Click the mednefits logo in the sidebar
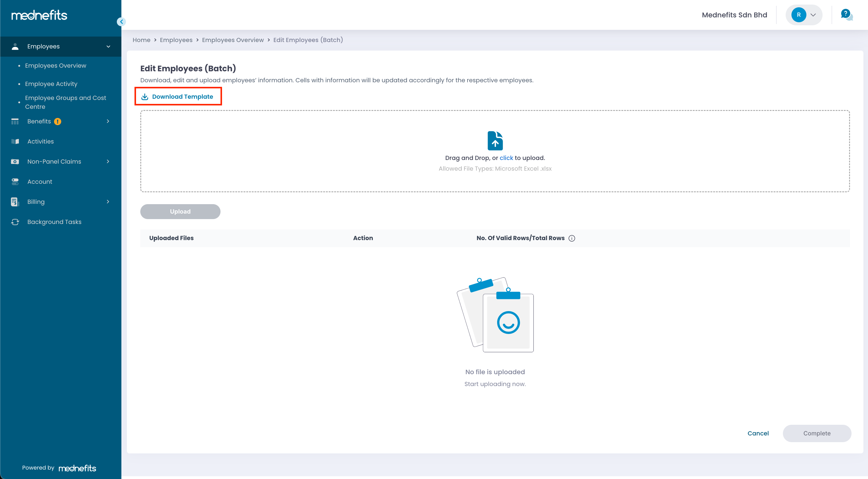 (x=39, y=15)
